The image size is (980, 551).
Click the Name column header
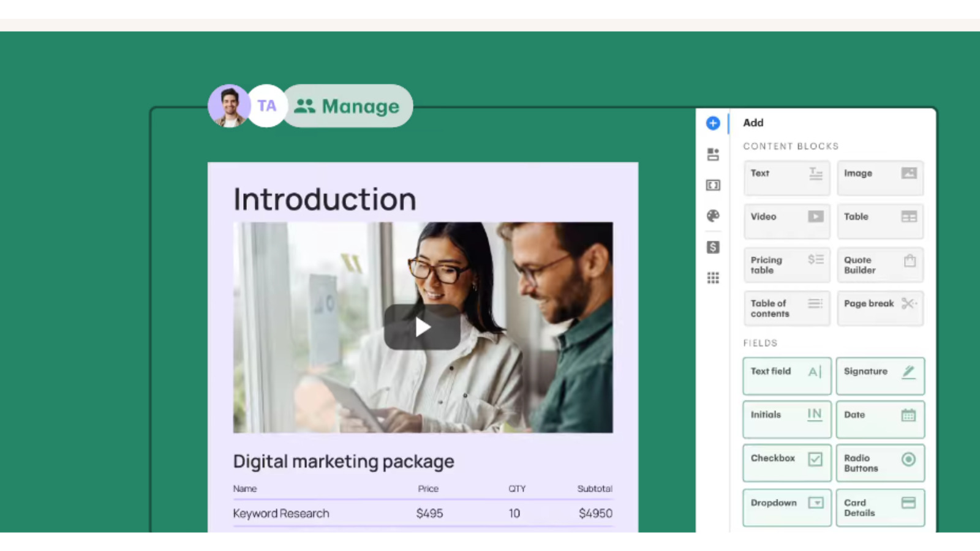(x=245, y=489)
